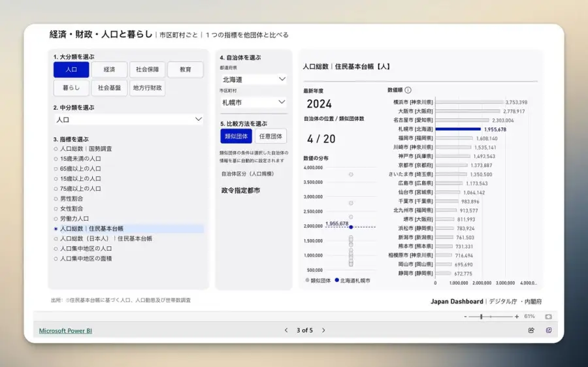Select 15歳未満の人口 indicator

tap(77, 159)
